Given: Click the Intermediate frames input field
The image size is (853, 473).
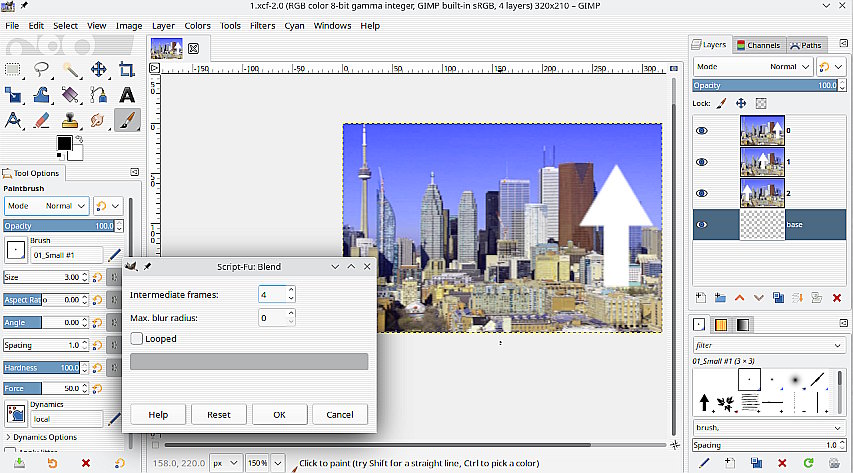Looking at the screenshot, I should 271,295.
